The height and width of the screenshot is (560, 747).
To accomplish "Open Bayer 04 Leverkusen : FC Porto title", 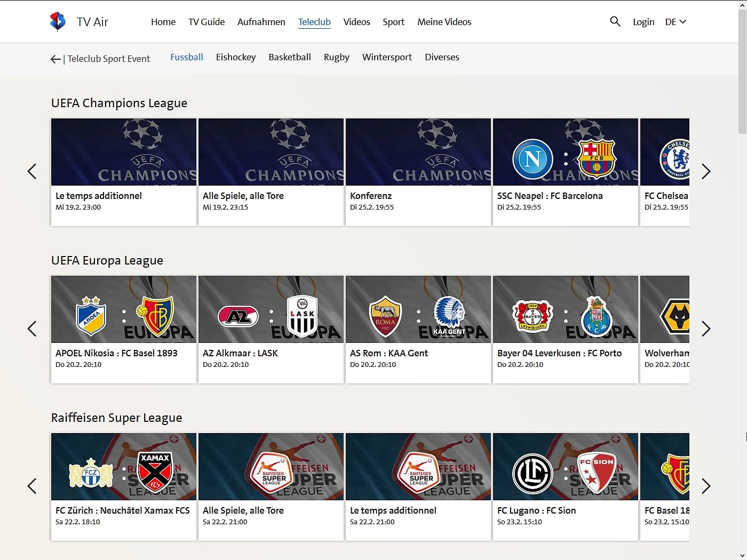I will 559,353.
